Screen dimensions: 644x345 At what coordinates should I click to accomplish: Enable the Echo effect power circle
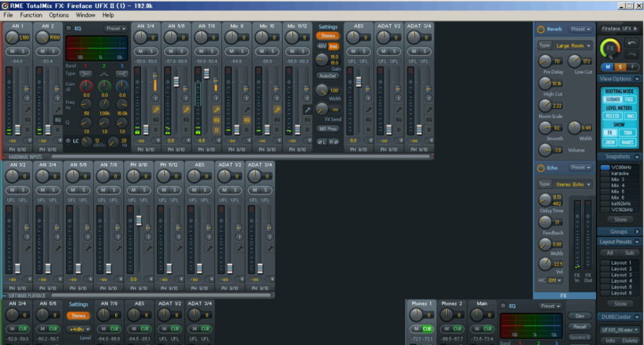(x=541, y=168)
